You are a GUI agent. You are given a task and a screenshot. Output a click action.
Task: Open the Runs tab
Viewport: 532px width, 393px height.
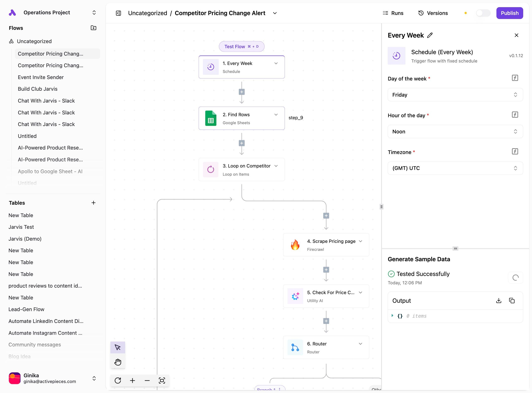pos(393,13)
